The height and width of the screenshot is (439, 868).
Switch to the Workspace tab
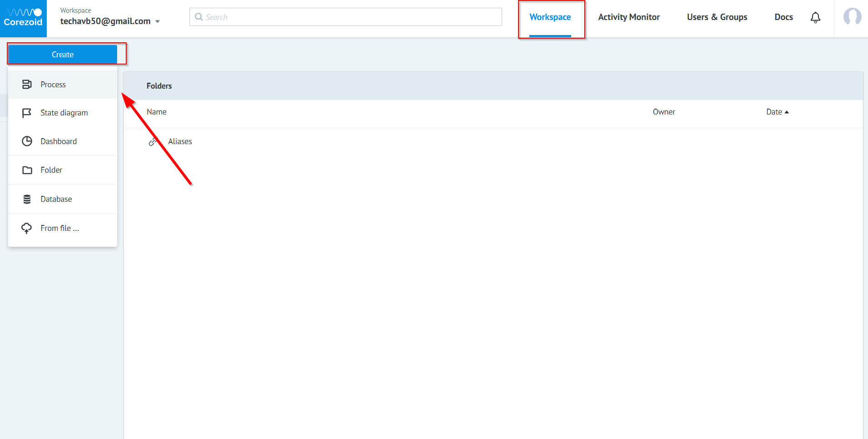point(550,17)
